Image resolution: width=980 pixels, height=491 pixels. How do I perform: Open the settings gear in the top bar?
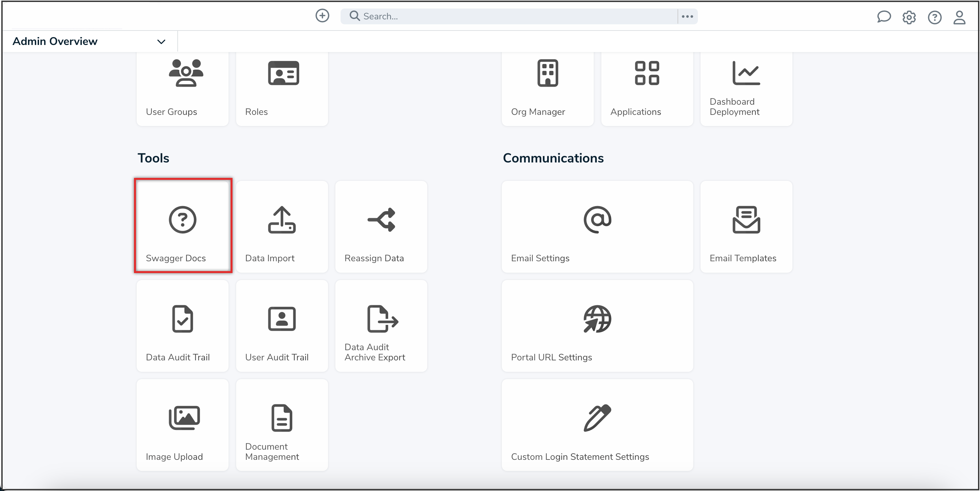pyautogui.click(x=909, y=17)
